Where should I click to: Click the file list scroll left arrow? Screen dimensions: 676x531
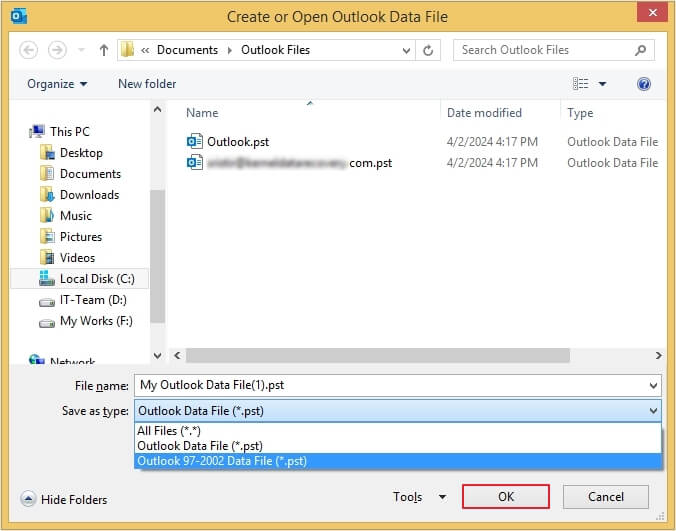177,356
